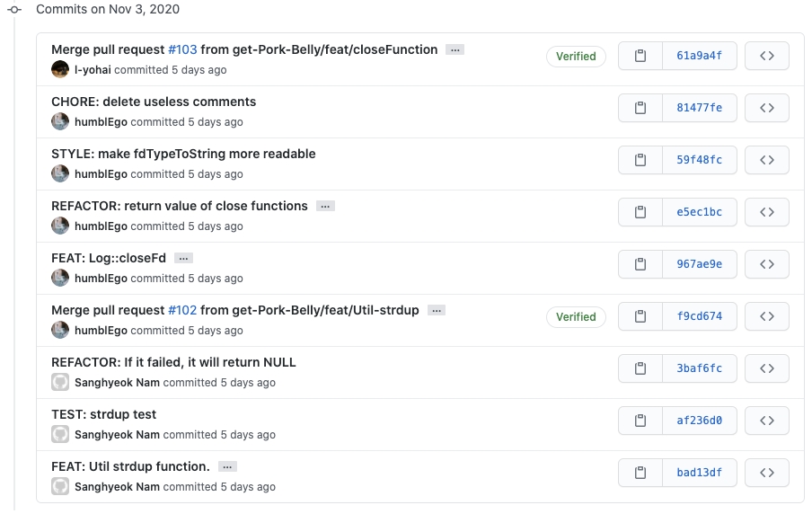Copy full SHA for commit 61a9a4f
812x514 pixels.
(640, 56)
